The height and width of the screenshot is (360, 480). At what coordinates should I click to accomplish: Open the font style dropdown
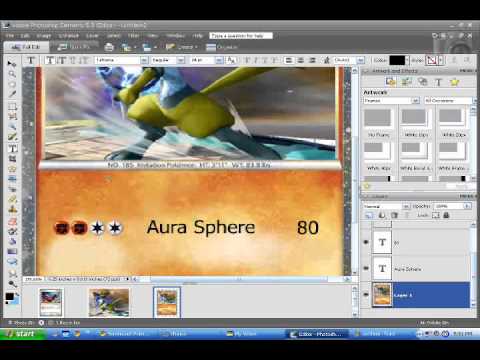[x=181, y=60]
